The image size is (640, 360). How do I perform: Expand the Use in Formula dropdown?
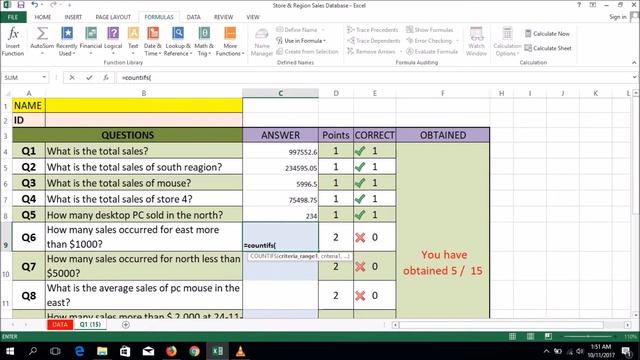click(324, 41)
